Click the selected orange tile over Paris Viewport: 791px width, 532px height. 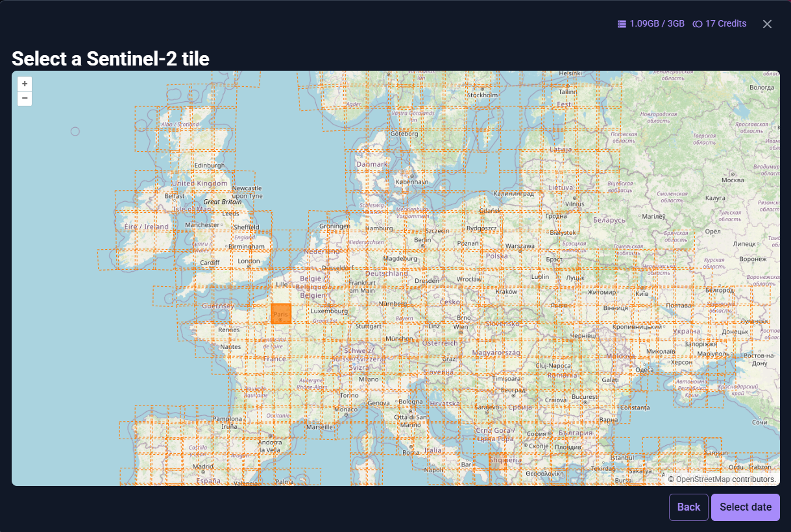[x=281, y=313]
